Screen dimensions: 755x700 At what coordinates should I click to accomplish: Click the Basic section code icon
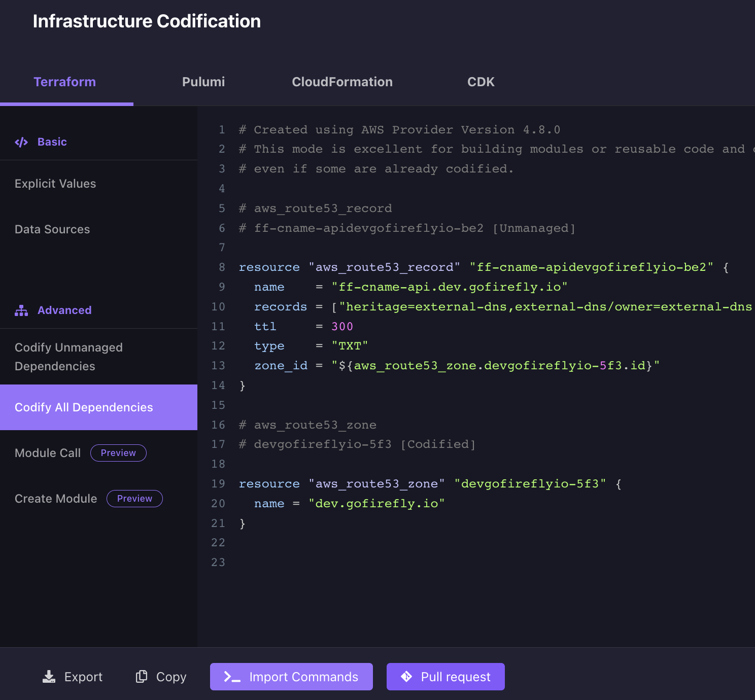point(21,142)
